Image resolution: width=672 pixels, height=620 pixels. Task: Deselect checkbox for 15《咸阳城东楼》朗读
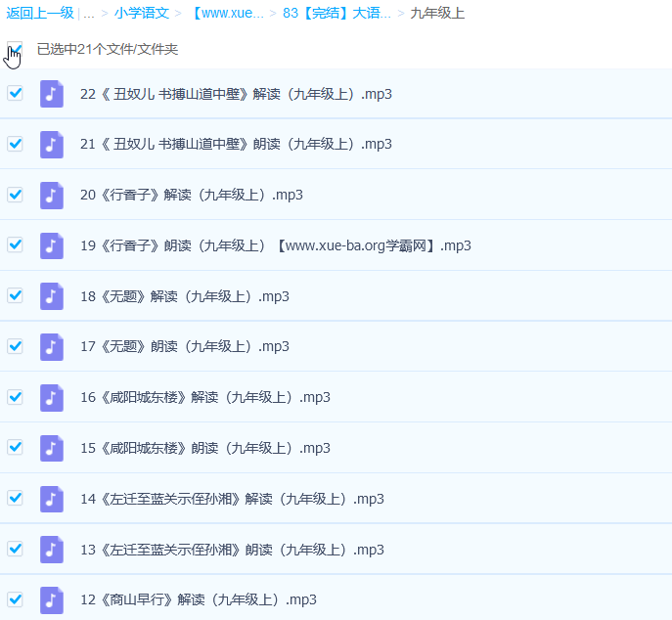[15, 448]
